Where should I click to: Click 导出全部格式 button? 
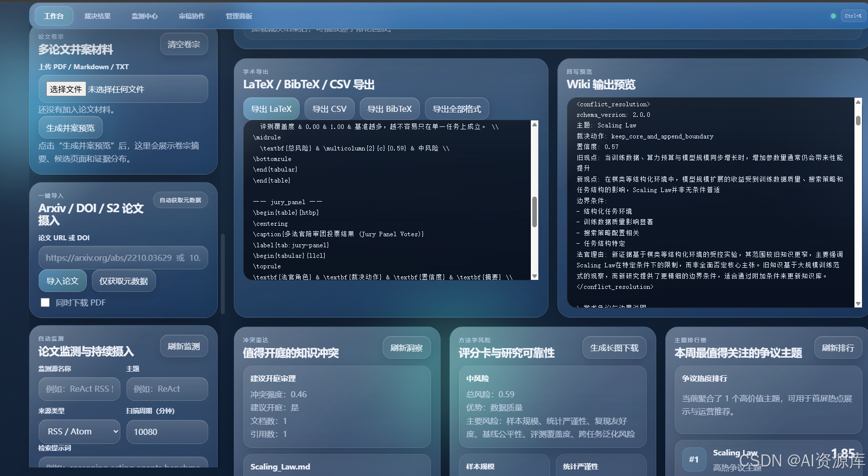pyautogui.click(x=457, y=109)
